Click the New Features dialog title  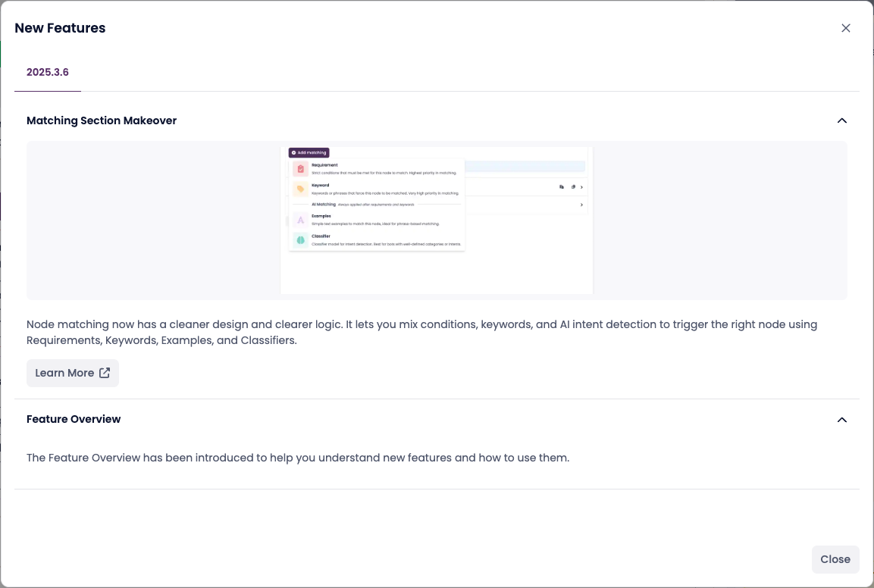[x=60, y=28]
